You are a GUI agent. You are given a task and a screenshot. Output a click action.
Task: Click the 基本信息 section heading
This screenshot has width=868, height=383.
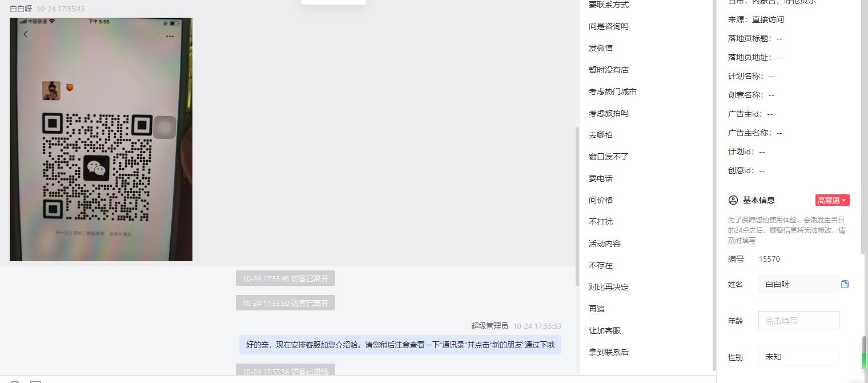tap(759, 200)
